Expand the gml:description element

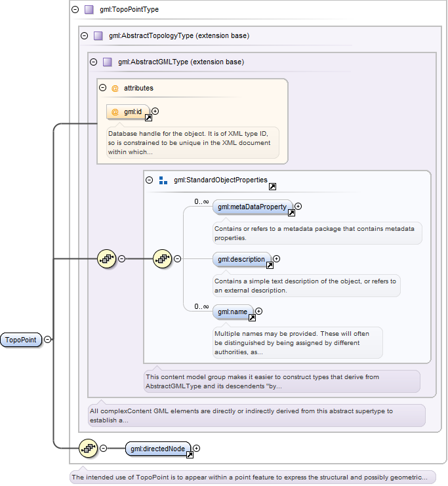(277, 259)
